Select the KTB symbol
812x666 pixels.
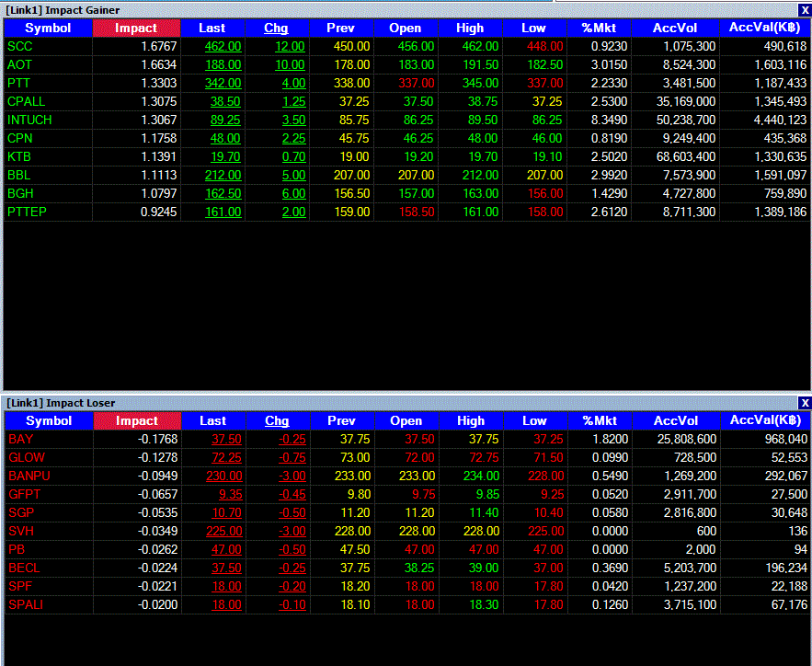pos(19,156)
